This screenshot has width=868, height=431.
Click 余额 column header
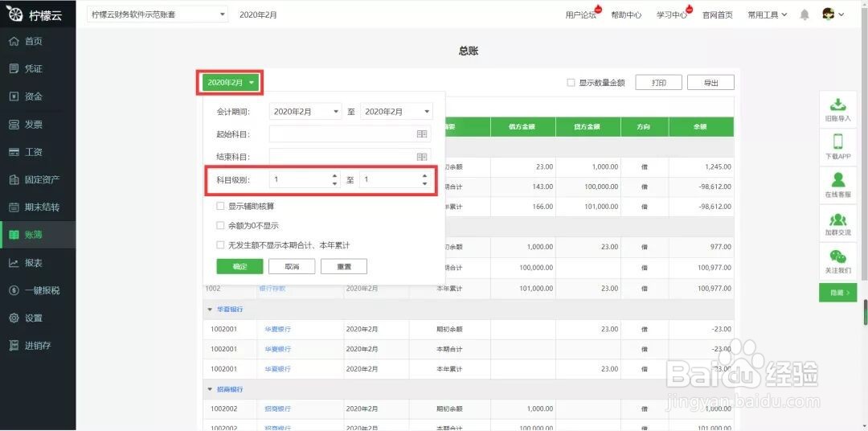pyautogui.click(x=701, y=127)
